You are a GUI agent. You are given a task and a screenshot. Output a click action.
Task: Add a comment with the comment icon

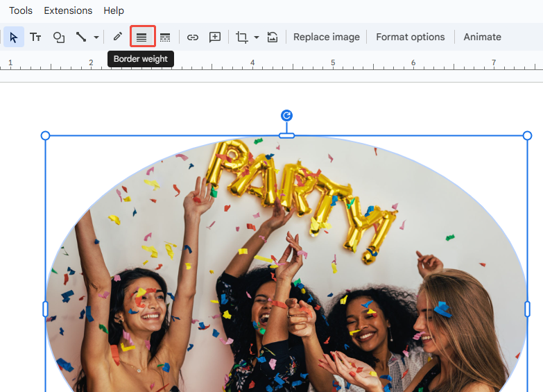[215, 37]
